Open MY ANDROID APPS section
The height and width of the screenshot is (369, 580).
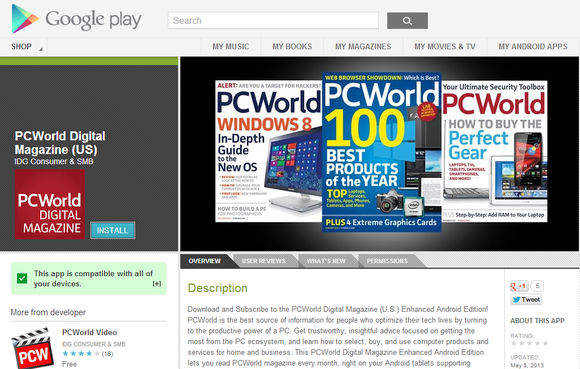coord(533,47)
